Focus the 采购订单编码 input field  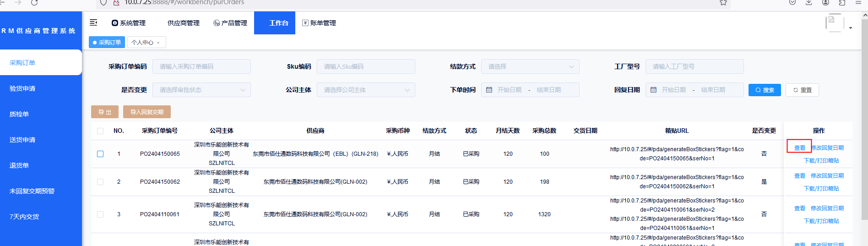click(201, 66)
